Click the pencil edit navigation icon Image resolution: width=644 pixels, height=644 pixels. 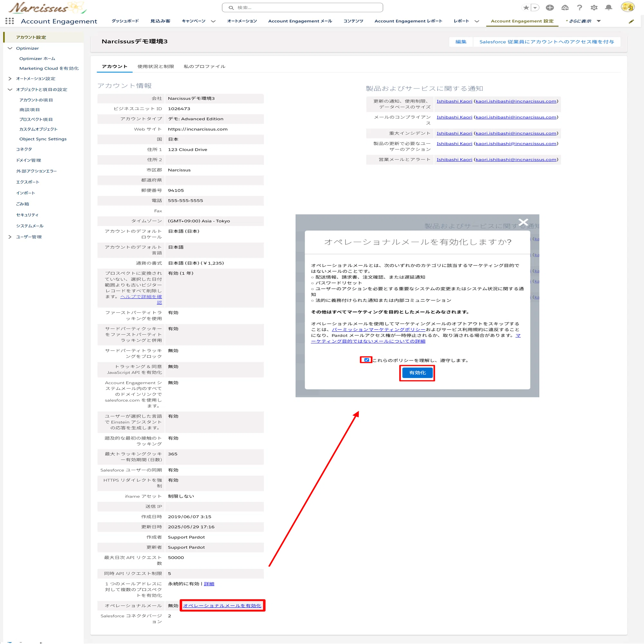pos(631,21)
